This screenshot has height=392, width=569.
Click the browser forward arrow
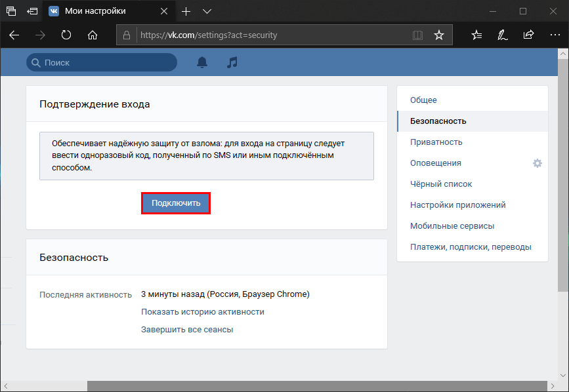[x=40, y=35]
